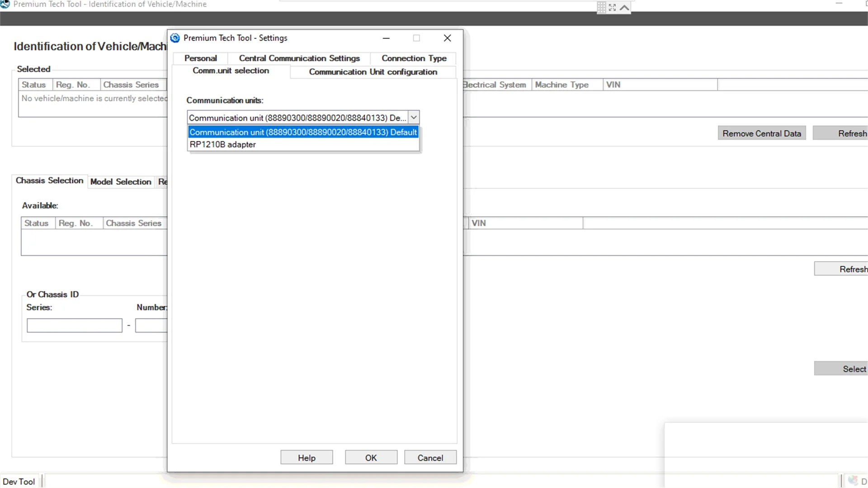Click the Help button in Settings
The height and width of the screenshot is (488, 868).
(307, 458)
